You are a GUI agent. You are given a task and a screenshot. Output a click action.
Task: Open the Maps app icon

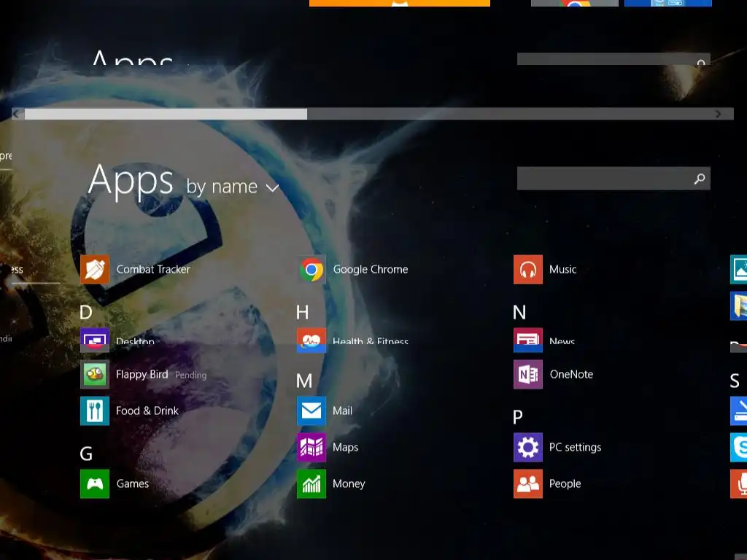(x=311, y=447)
